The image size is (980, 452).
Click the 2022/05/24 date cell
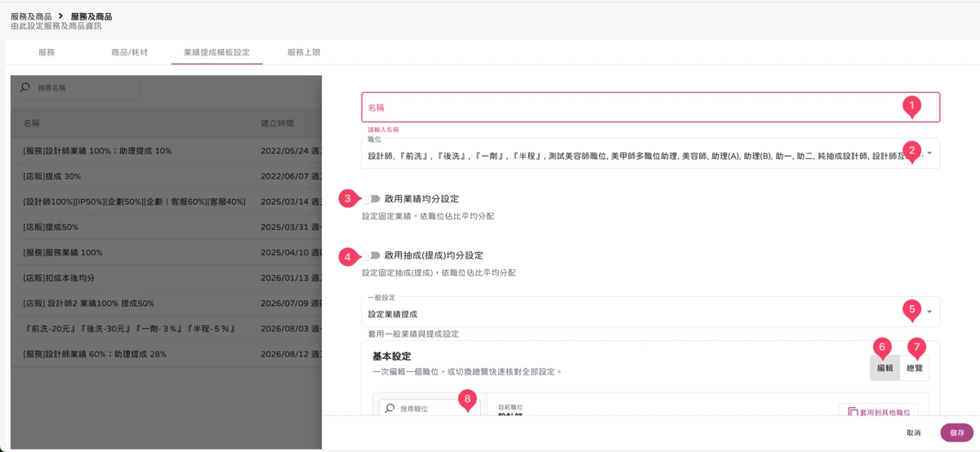pos(291,151)
